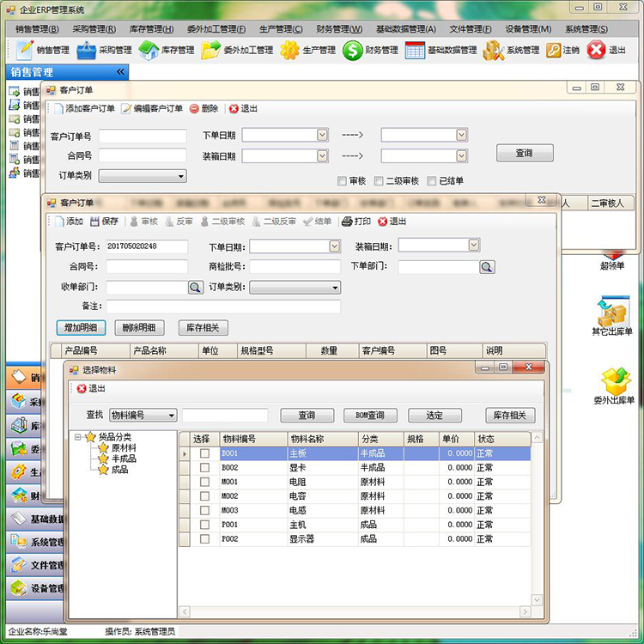Click 删除 in customer order list toolbar
This screenshot has height=644, width=644.
pyautogui.click(x=204, y=108)
